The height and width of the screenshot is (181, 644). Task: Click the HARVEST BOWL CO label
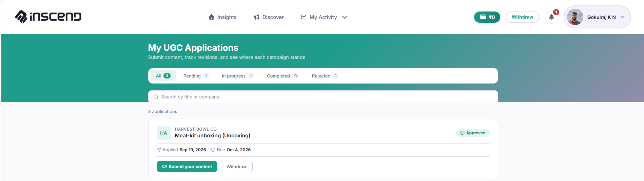coord(196,129)
